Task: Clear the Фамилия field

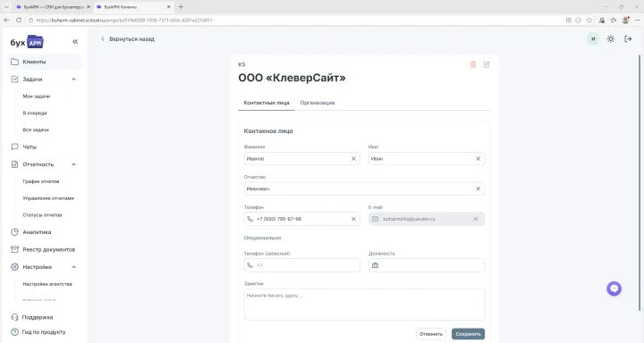Action: click(353, 159)
